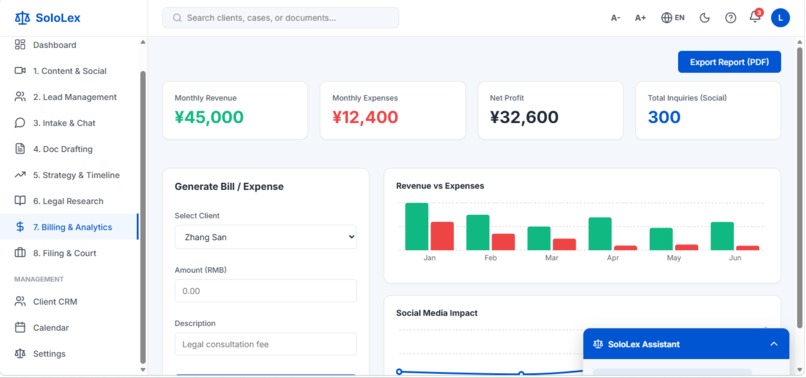806x378 pixels.
Task: Click the dollar sign icon for Billing & Analytics
Action: click(20, 227)
